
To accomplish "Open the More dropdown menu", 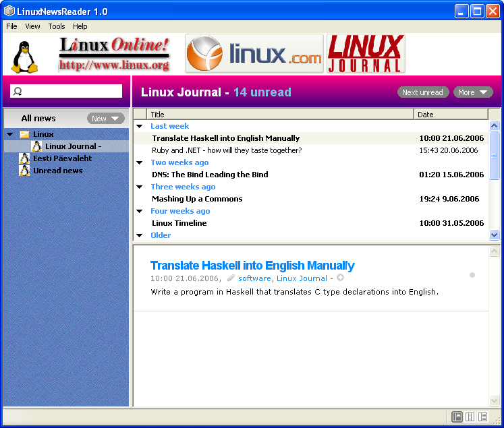I will tap(473, 92).
